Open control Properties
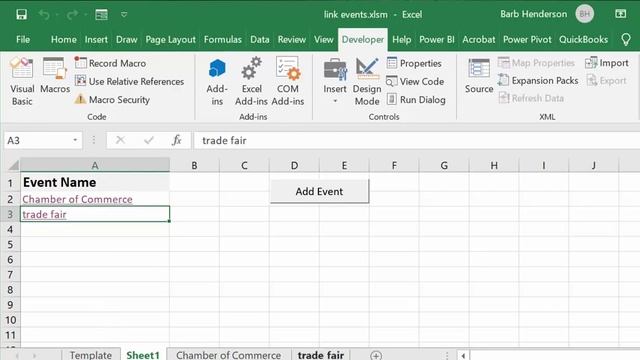Viewport: 640px width, 360px height. coord(414,63)
